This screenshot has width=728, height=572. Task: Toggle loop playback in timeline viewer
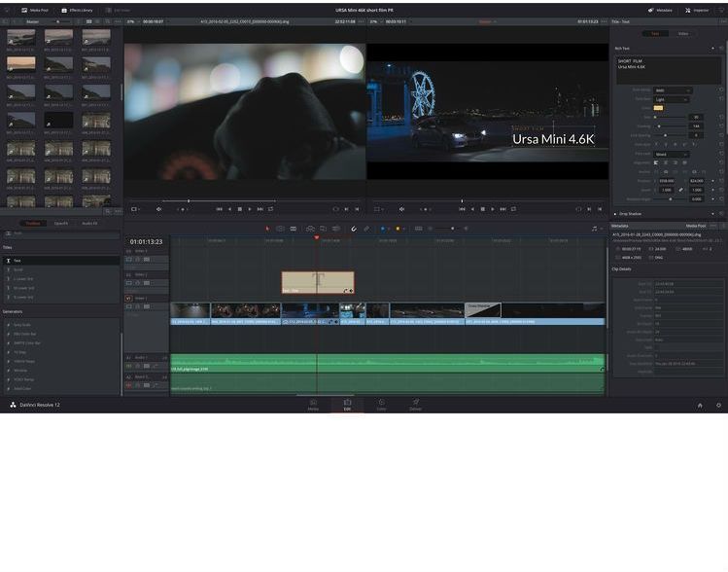pos(513,209)
